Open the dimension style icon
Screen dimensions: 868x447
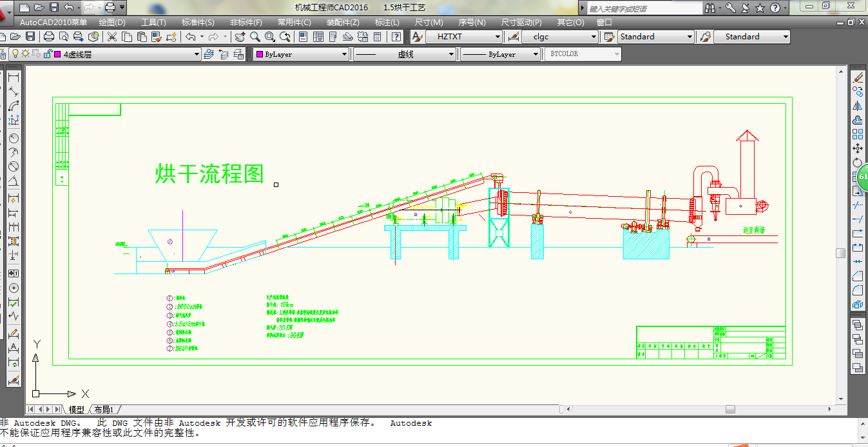click(513, 37)
